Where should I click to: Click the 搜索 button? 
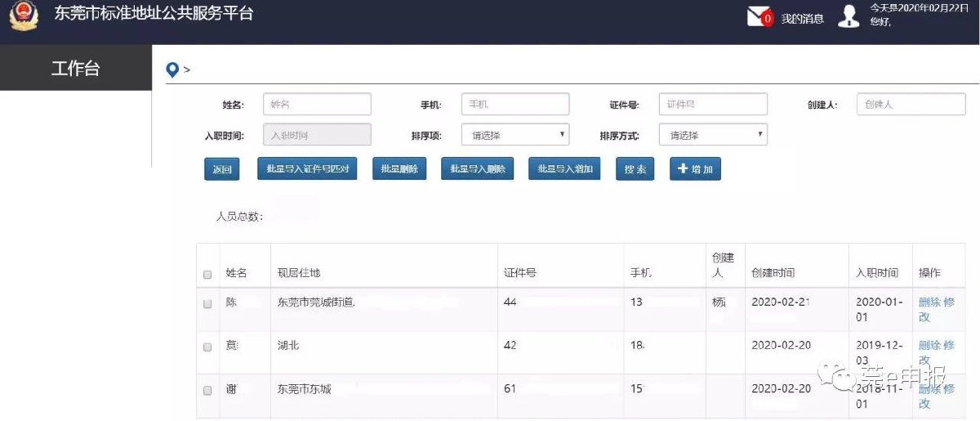635,169
